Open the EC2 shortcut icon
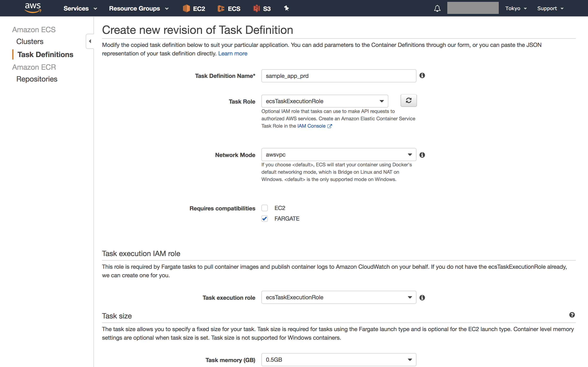Screen dimensions: 588x367 [186, 9]
